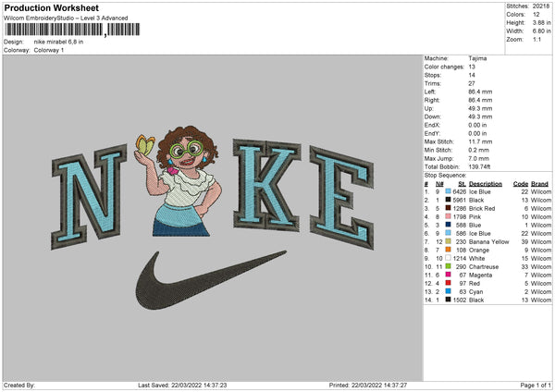Select the White color swatch
This screenshot has width=555, height=392.
[448, 258]
